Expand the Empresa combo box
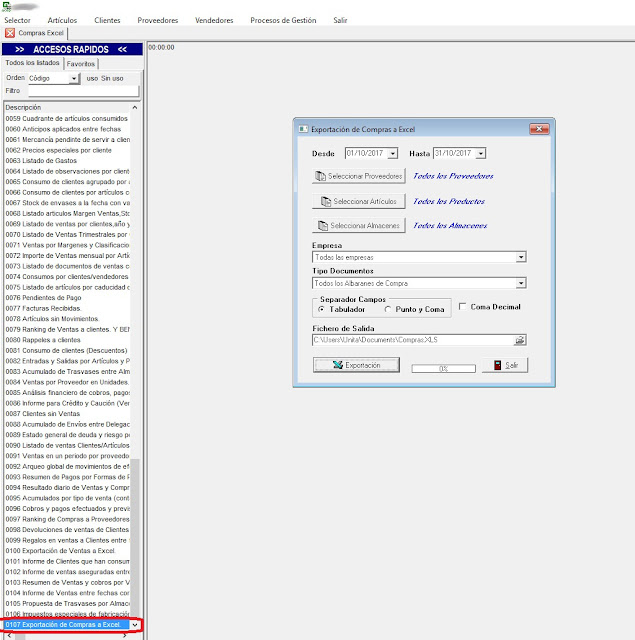This screenshot has width=635, height=640. (x=521, y=257)
